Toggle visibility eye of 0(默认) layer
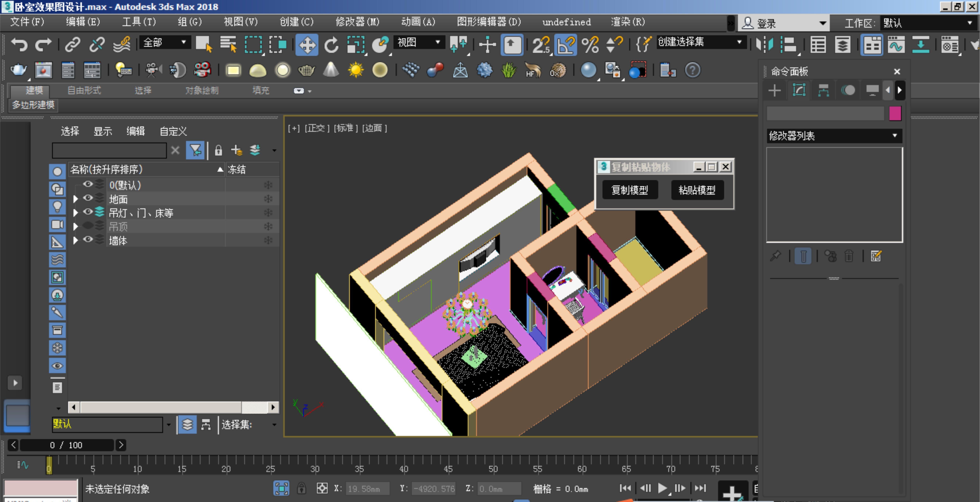The height and width of the screenshot is (502, 980). (88, 184)
